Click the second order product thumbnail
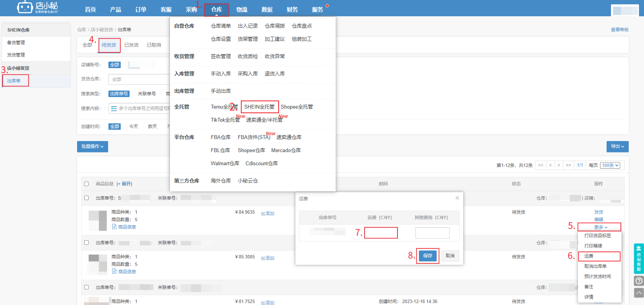644x305 pixels. click(98, 264)
